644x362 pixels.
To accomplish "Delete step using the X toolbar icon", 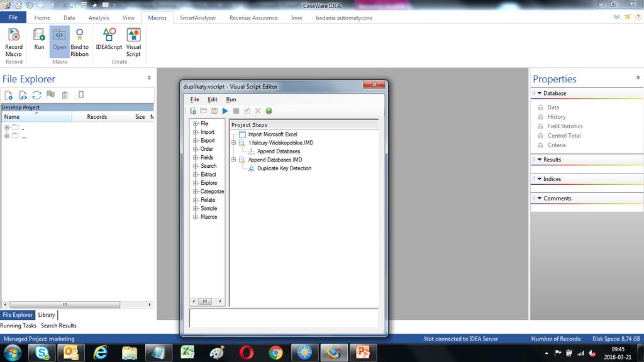I will point(258,111).
